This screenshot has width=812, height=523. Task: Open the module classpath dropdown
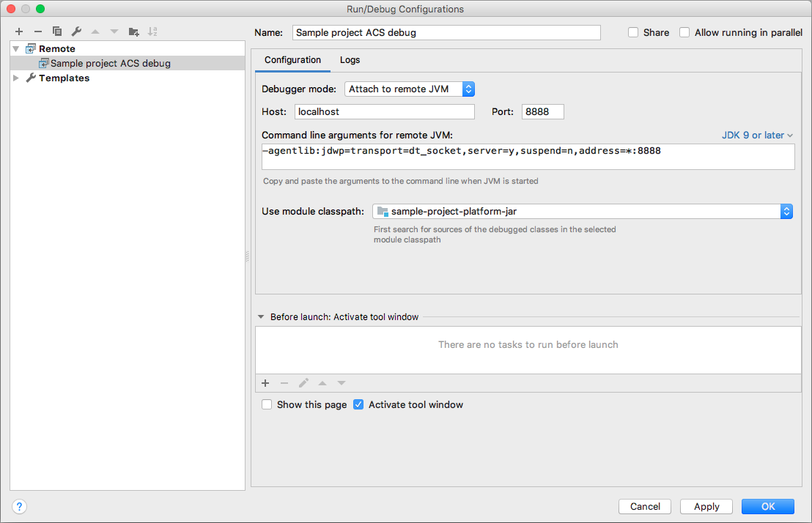coord(787,211)
